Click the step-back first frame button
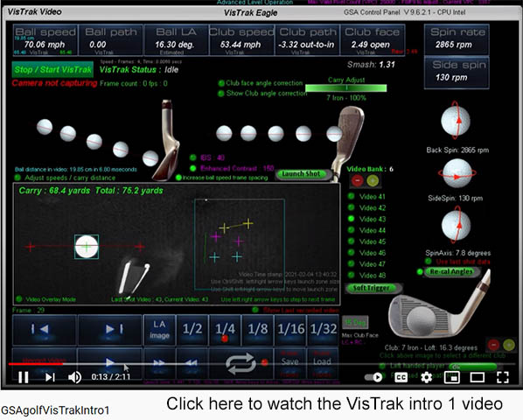The height and width of the screenshot is (420, 523). tap(45, 330)
